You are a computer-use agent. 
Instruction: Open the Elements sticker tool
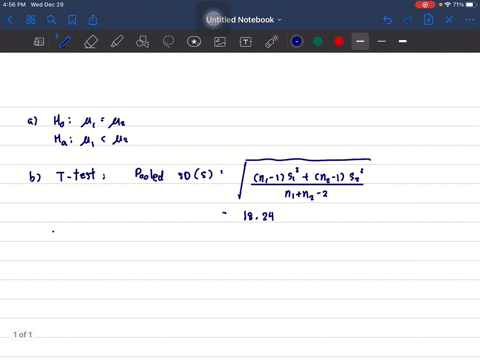194,42
